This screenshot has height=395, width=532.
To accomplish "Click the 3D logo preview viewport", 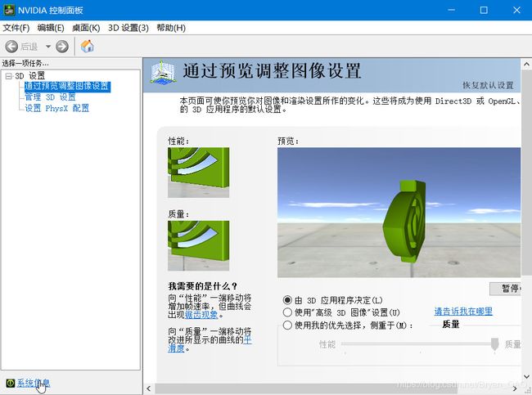I will point(399,213).
